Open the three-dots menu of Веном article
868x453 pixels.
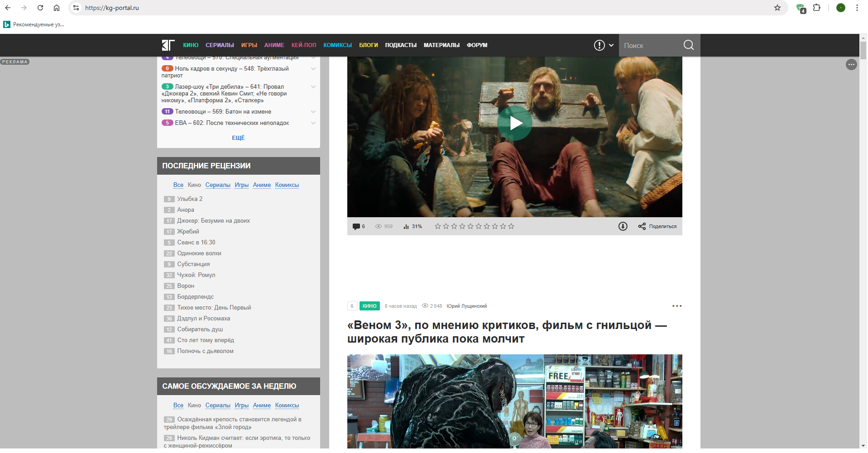677,306
